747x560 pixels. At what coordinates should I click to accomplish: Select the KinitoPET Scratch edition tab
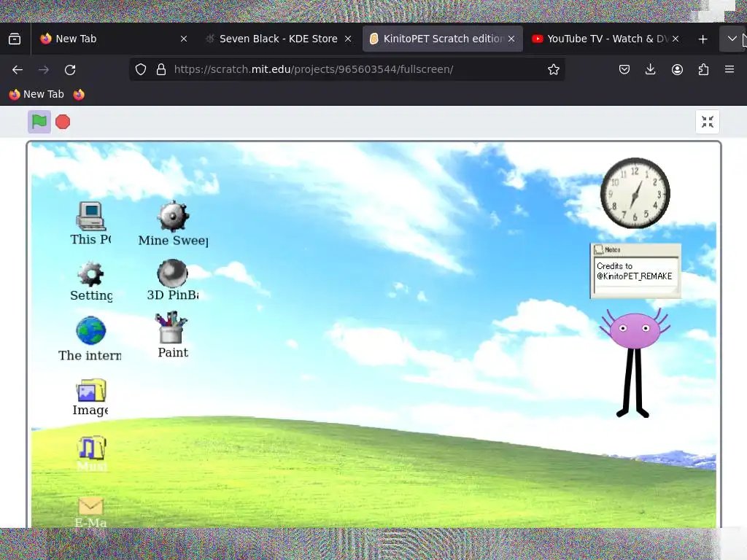443,39
